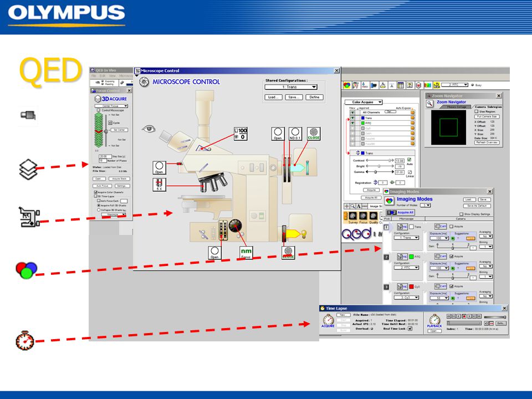Enable the Use Region checkbox
Screen dimensions: 532x399
point(477,111)
